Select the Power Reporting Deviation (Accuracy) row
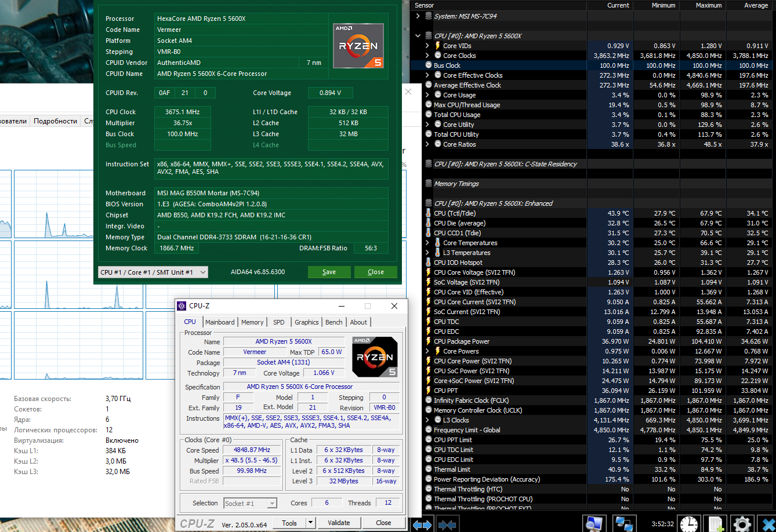Image resolution: width=776 pixels, height=532 pixels. click(x=592, y=479)
